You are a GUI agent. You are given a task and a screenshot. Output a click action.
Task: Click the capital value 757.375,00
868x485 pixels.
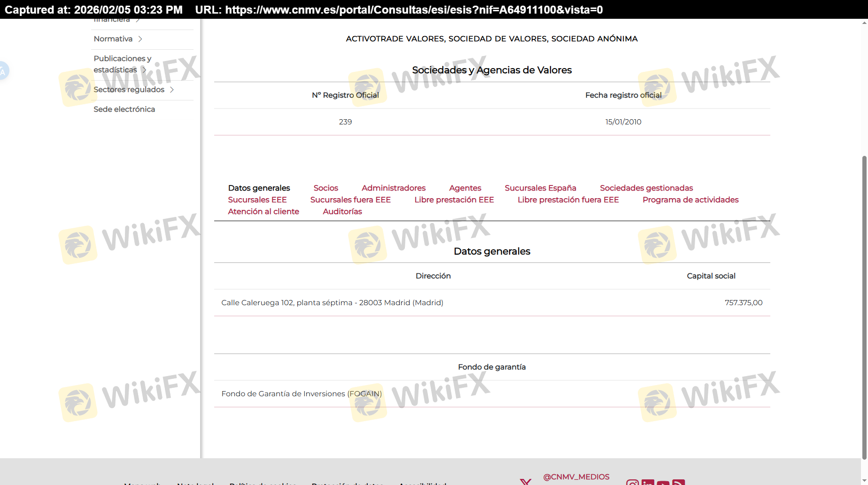click(744, 303)
